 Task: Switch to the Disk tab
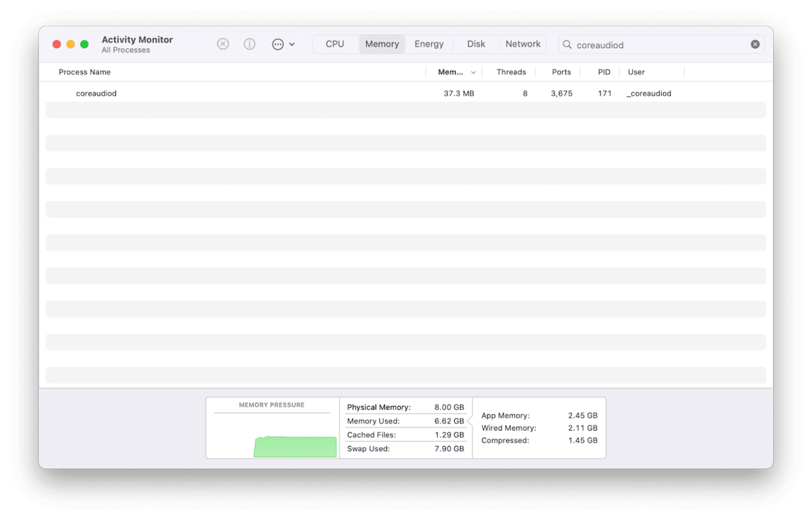coord(476,44)
